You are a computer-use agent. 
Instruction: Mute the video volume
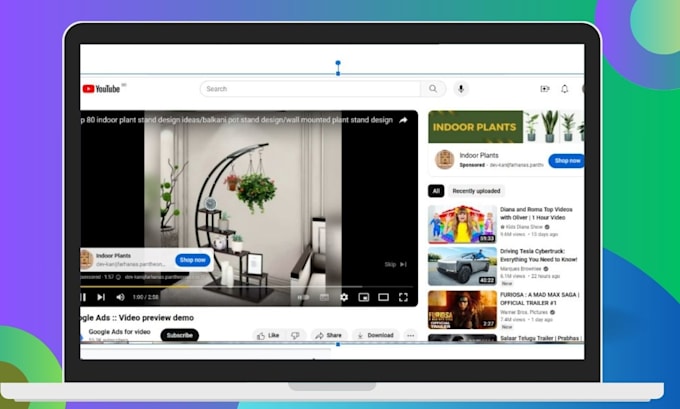(x=120, y=297)
